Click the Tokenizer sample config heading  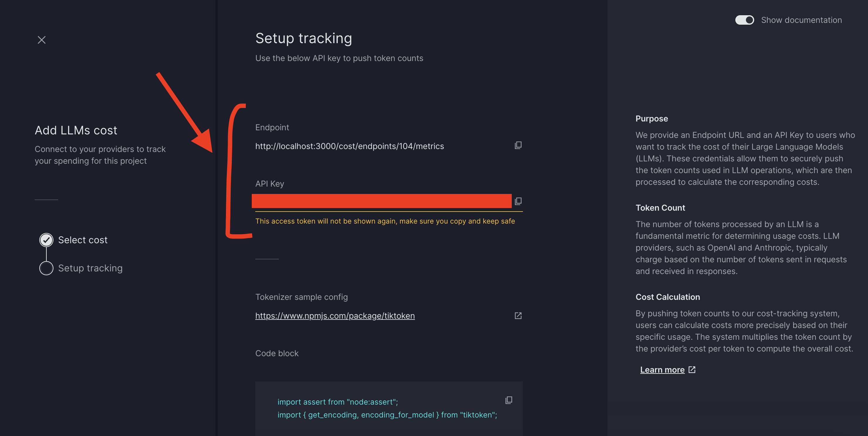click(x=302, y=297)
